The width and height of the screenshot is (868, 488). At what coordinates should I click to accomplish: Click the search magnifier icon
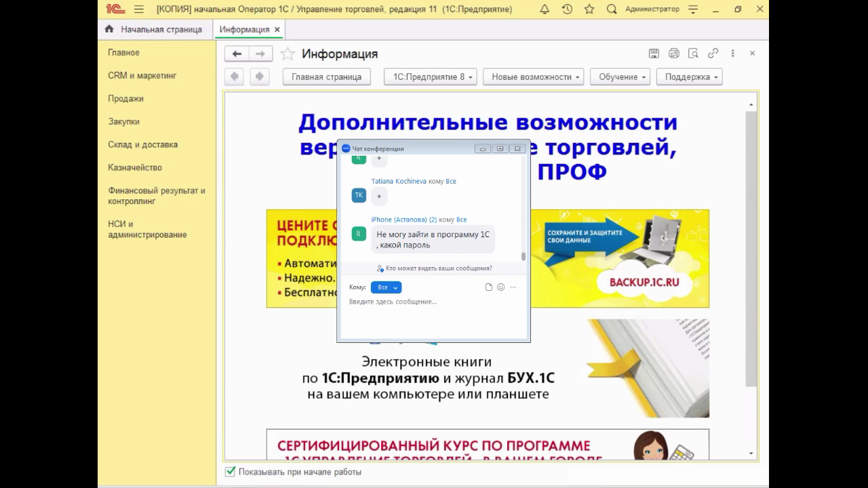(612, 9)
